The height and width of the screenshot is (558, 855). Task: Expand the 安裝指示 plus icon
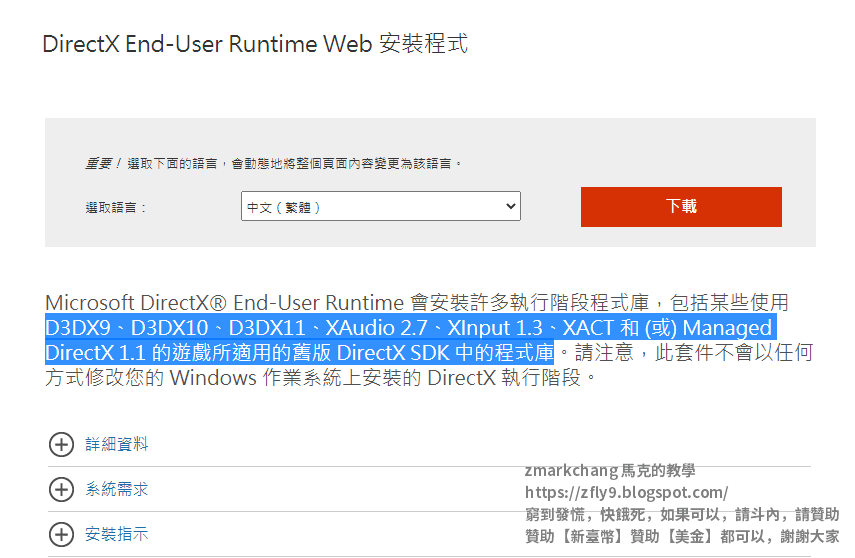click(x=62, y=534)
